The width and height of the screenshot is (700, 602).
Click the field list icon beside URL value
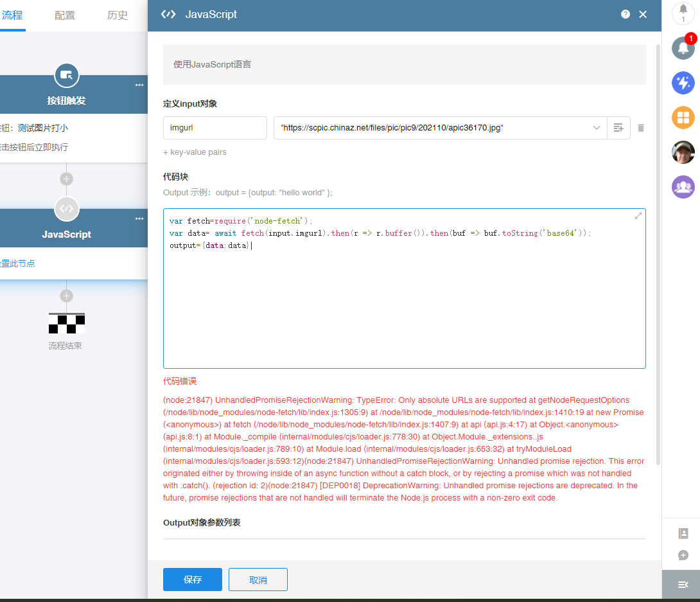pos(618,128)
